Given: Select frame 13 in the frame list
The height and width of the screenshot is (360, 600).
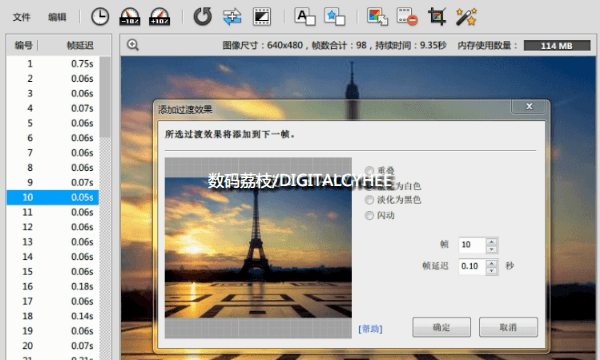Looking at the screenshot, I should pyautogui.click(x=53, y=242).
